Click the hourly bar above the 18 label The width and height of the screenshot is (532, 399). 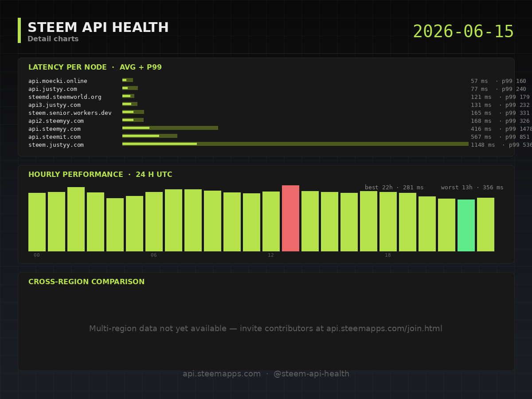coord(388,222)
